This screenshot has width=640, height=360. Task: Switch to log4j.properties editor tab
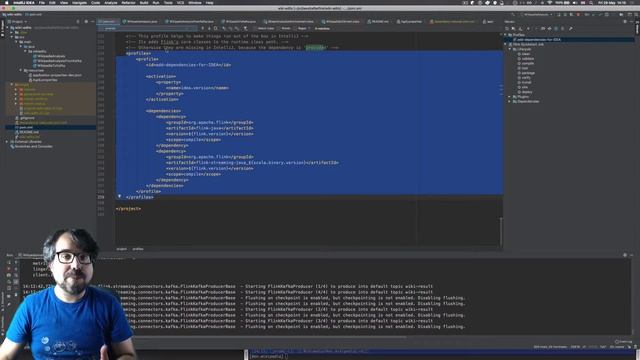409,22
